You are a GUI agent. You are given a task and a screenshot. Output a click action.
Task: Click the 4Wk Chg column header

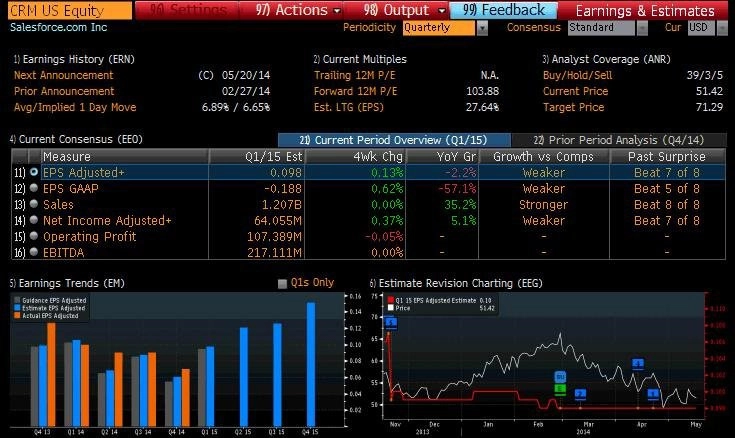[356, 156]
